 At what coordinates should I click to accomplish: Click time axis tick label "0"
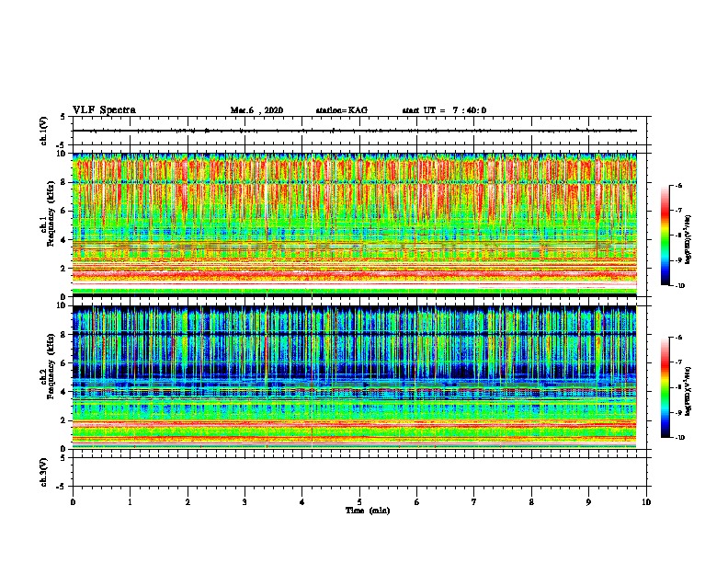coord(73,502)
